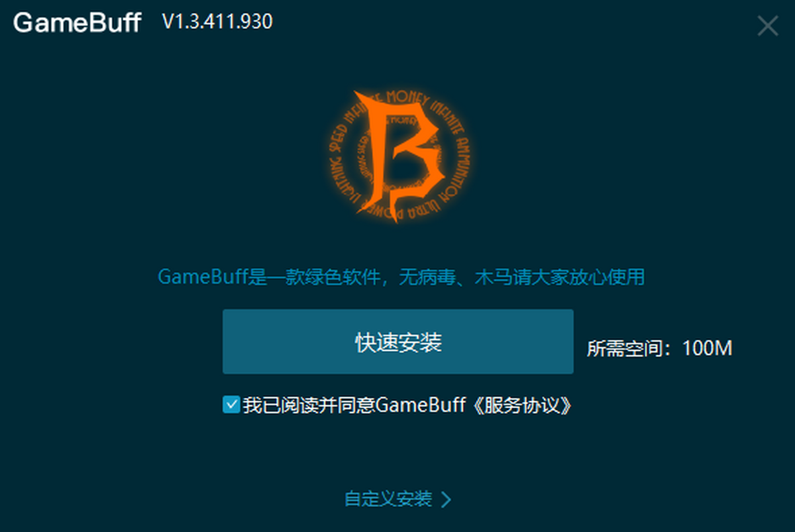
Task: Start installation with the 快速安装 button
Action: point(397,341)
